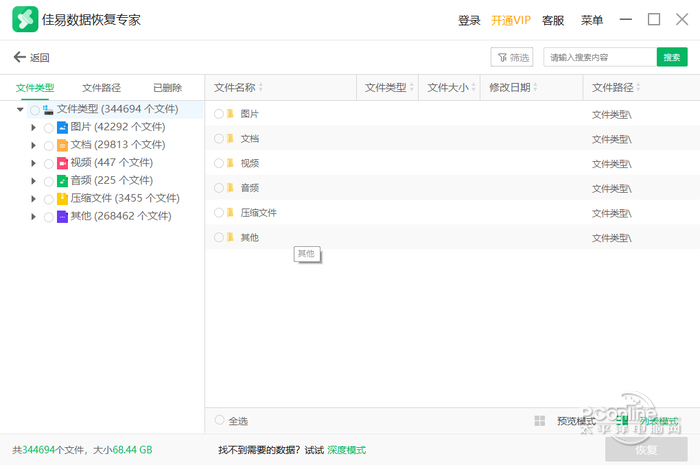
Task: Click the yellow compressed files icon in tree
Action: [x=62, y=199]
